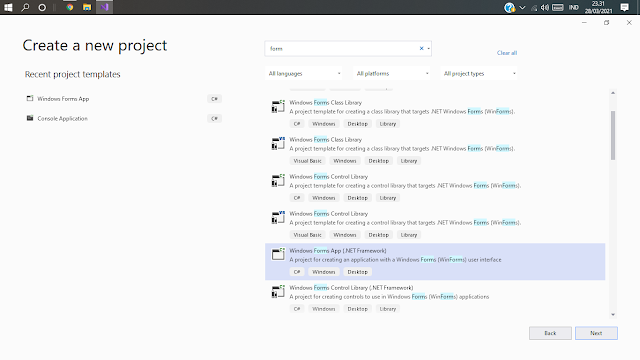Click the blue help icon in system tray
Image resolution: width=640 pixels, height=360 pixels.
pos(509,7)
